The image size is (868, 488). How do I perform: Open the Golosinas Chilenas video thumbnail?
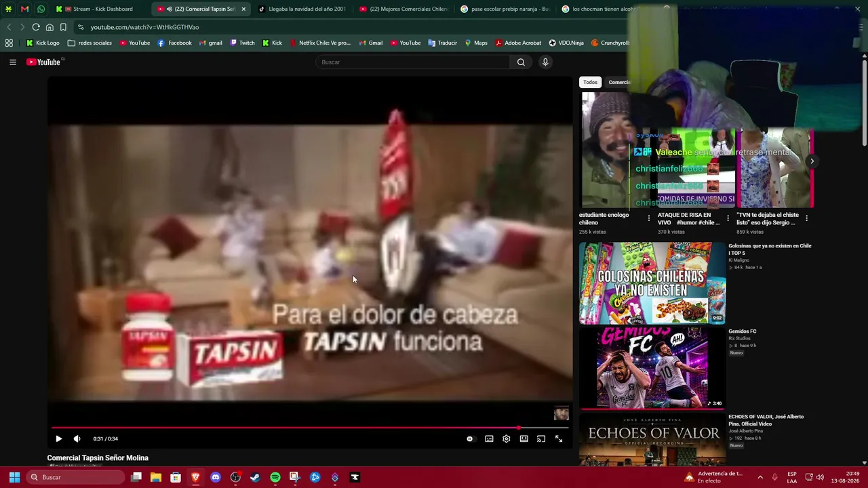(x=652, y=283)
